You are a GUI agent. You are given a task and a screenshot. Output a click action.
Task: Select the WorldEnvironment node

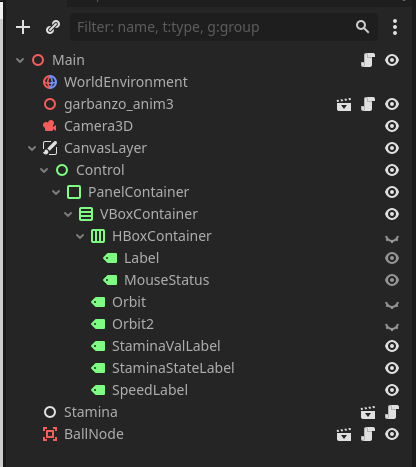tap(126, 82)
